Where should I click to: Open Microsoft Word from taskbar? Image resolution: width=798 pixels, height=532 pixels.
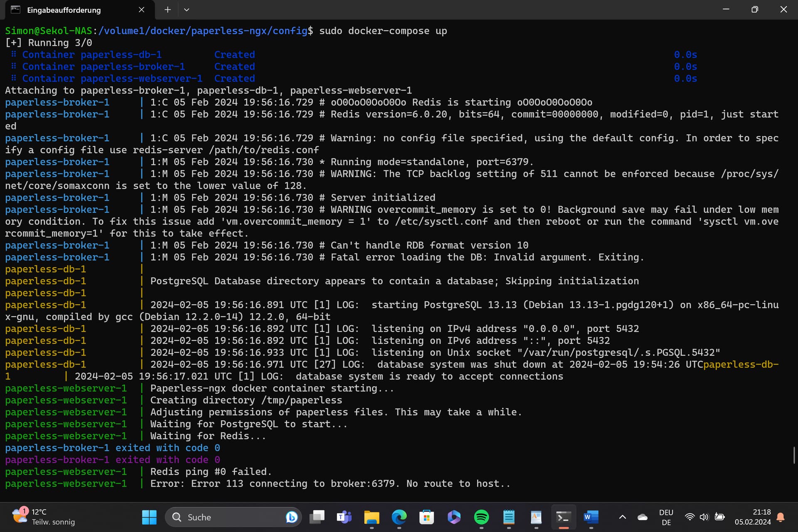point(591,517)
